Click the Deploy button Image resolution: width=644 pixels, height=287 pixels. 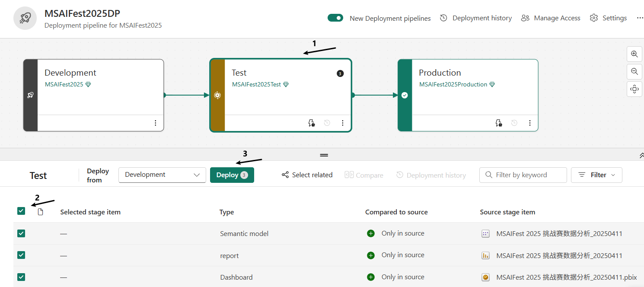click(x=232, y=175)
